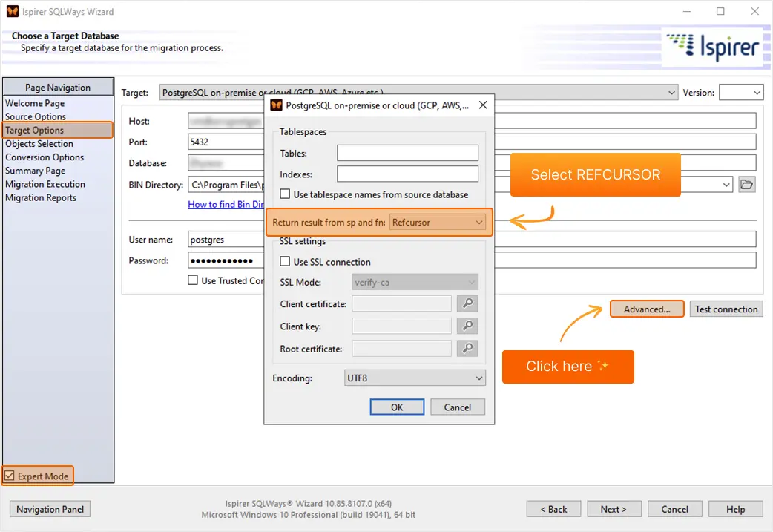Click the Page Navigation header
This screenshot has width=773, height=532.
(x=58, y=88)
